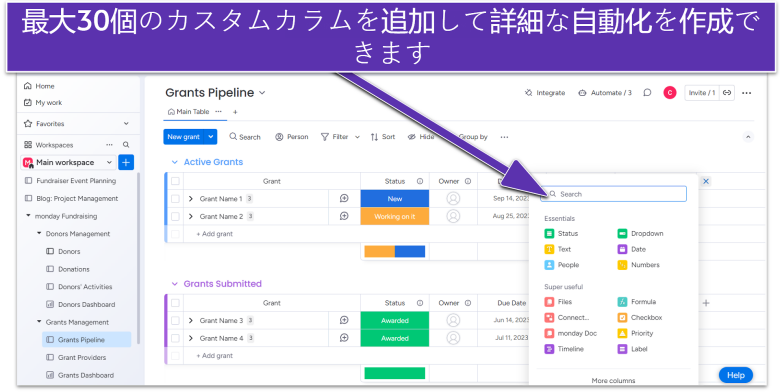Collapse monday Fundraising folder

[x=28, y=216]
